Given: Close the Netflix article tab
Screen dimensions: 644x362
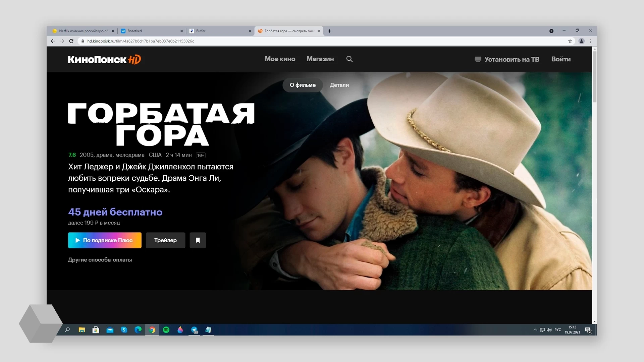Looking at the screenshot, I should tap(113, 31).
